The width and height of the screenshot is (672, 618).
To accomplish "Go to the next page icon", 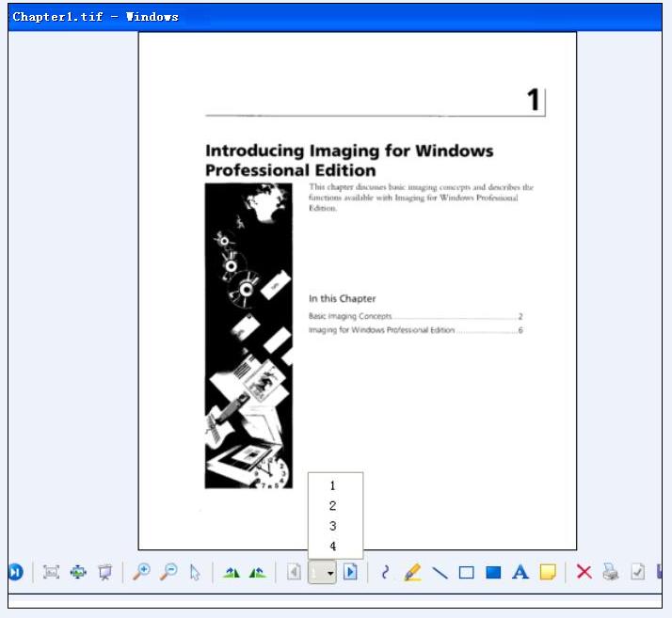I will [x=350, y=572].
